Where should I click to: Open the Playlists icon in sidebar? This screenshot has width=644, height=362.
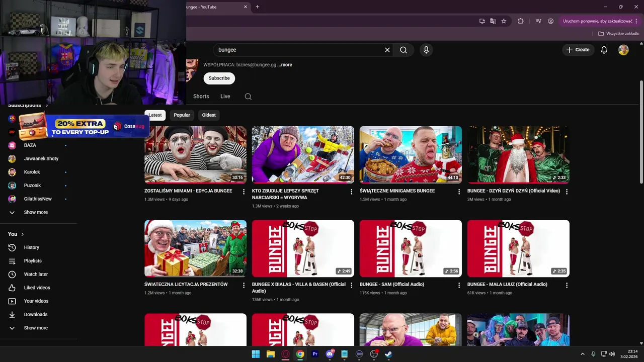coord(12,261)
